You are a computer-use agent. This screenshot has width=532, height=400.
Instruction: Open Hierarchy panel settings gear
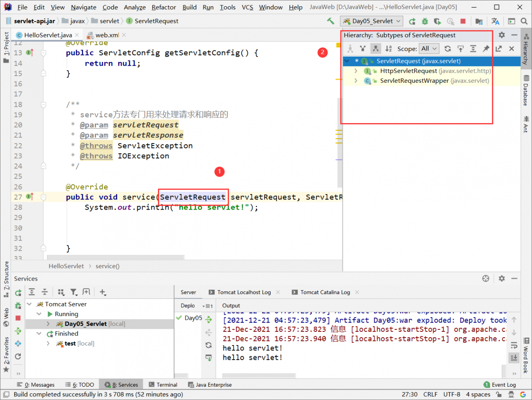tap(502, 35)
